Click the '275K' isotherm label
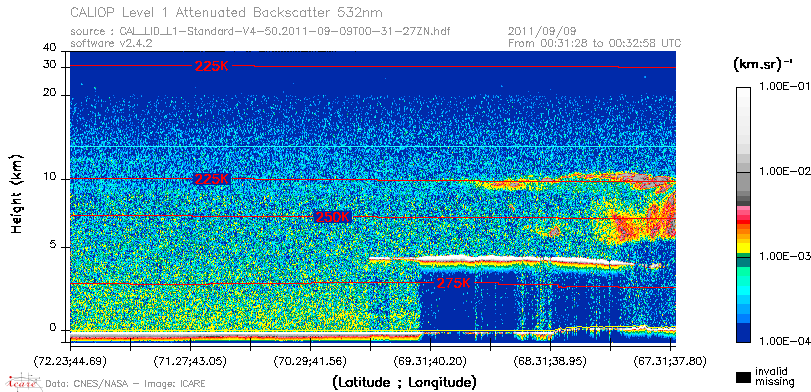Screen dimensions: 811x392 (x=454, y=283)
